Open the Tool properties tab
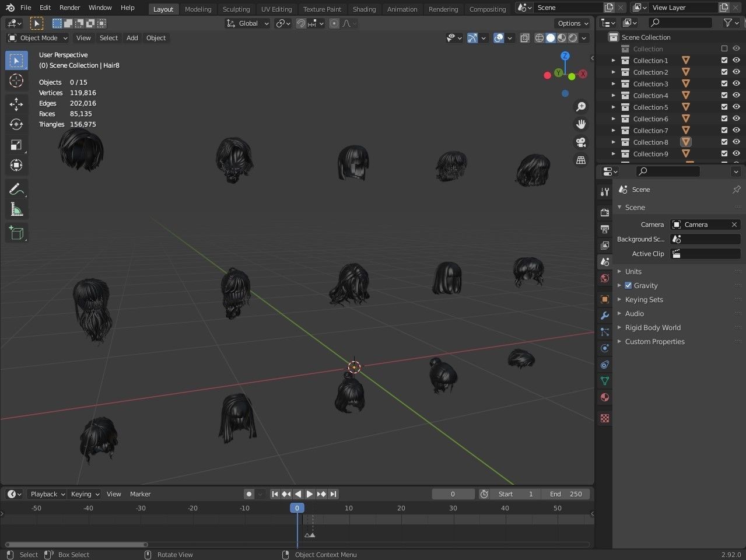Screen dimensions: 746x560 point(605,192)
